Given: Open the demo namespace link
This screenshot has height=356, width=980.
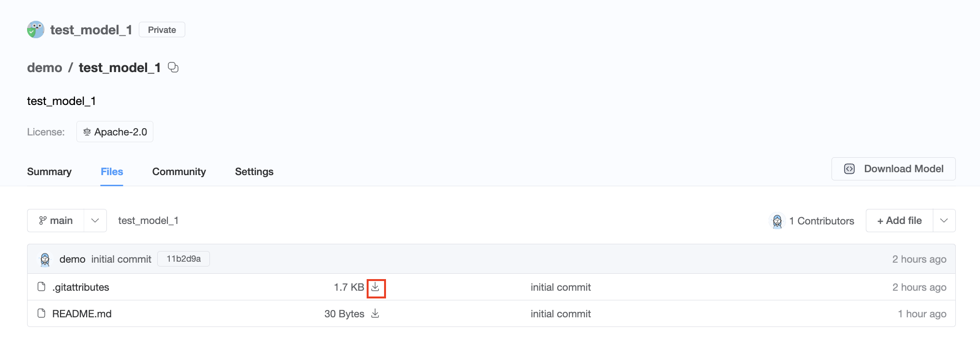Looking at the screenshot, I should 45,68.
